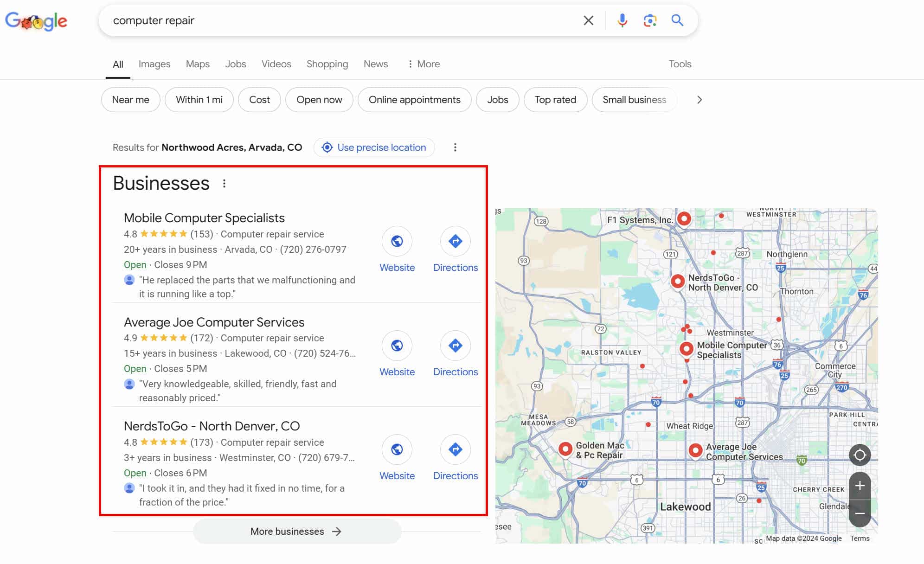Click Use precise location
This screenshot has height=564, width=924.
click(x=374, y=147)
